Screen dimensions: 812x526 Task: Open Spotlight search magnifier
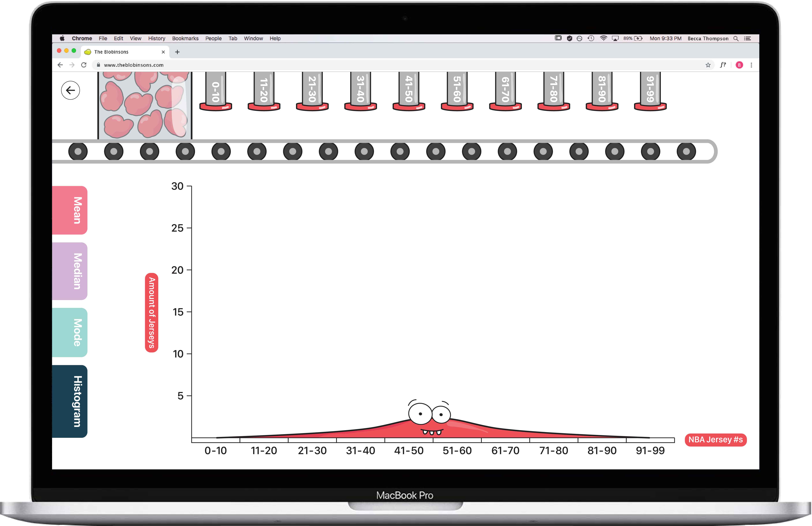(736, 39)
